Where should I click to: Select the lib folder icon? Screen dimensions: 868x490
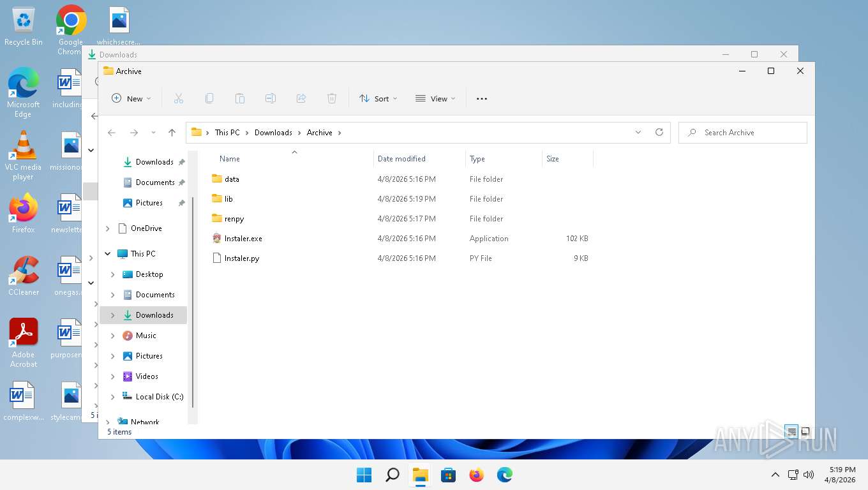[217, 198]
